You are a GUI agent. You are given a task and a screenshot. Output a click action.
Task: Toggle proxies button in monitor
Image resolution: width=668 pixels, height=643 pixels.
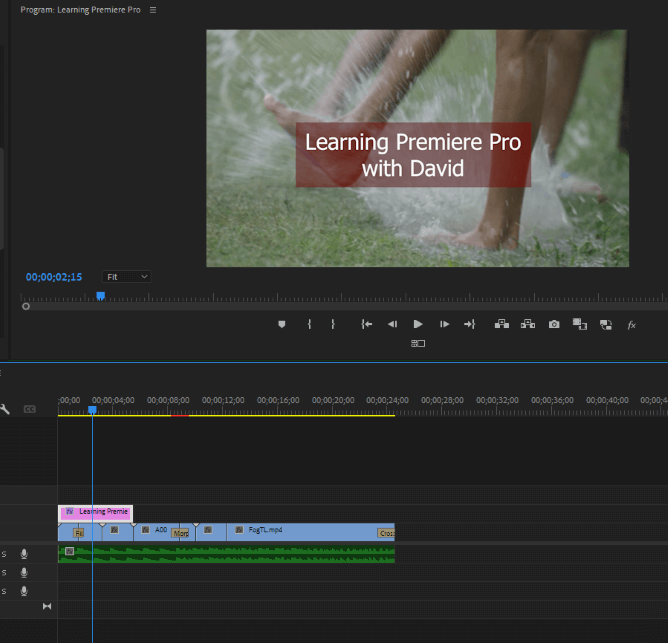[606, 325]
